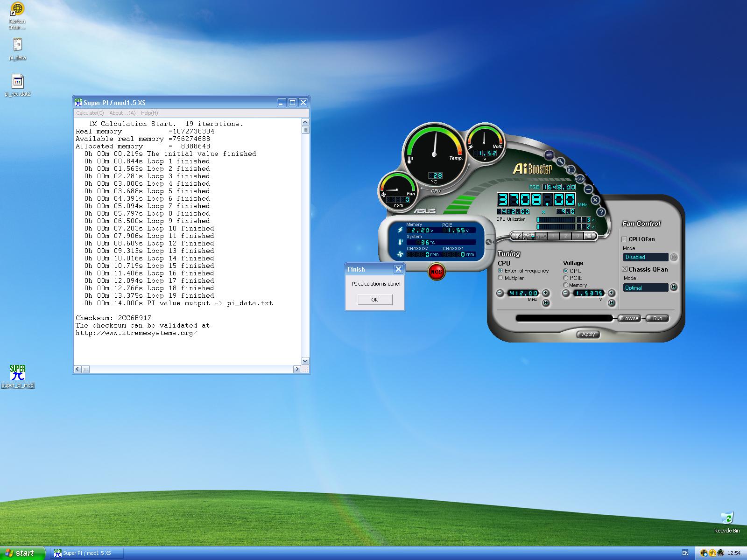The width and height of the screenshot is (747, 560).
Task: Click the Apply button in AI Booster
Action: pyautogui.click(x=588, y=335)
